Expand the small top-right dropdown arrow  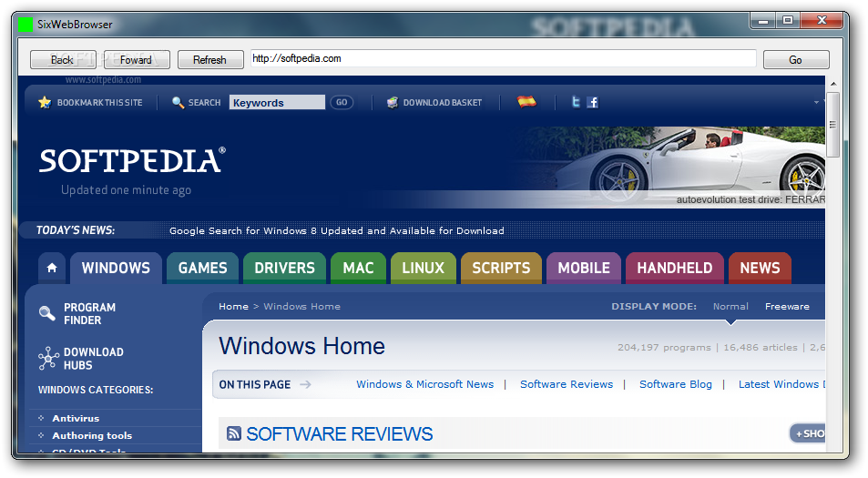pyautogui.click(x=816, y=102)
